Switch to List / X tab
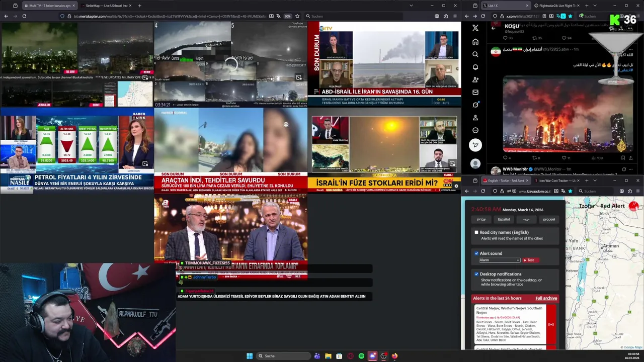 click(x=506, y=6)
